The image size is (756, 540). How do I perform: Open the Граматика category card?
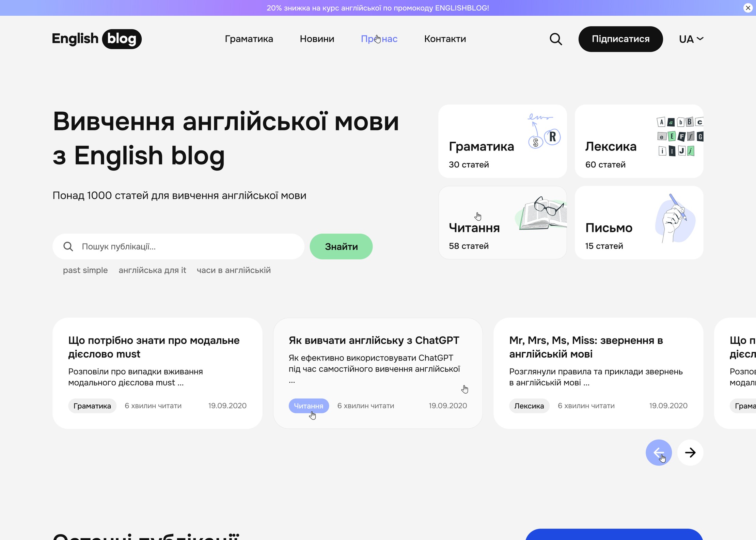(503, 141)
